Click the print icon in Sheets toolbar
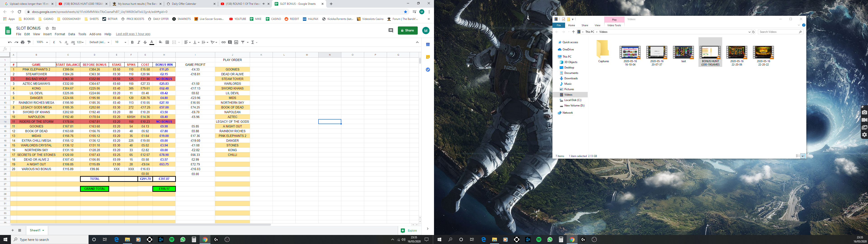This screenshot has height=244, width=868. [x=23, y=42]
